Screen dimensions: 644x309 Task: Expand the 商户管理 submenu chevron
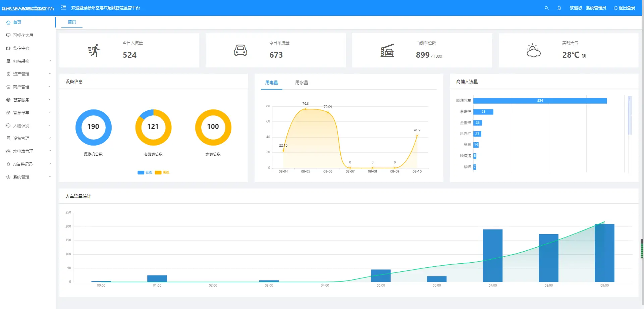(50, 87)
